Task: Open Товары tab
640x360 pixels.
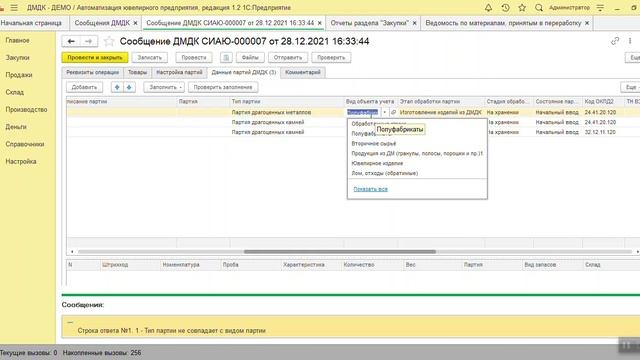Action: coord(137,72)
